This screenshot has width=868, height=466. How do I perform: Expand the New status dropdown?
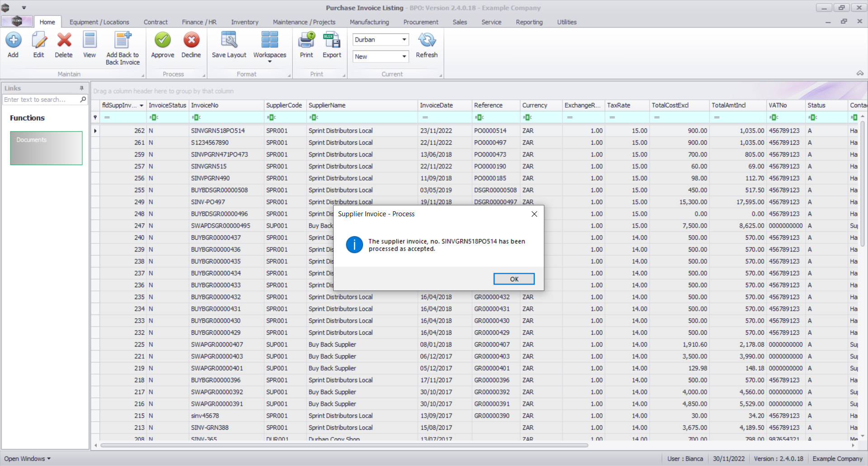pyautogui.click(x=404, y=57)
